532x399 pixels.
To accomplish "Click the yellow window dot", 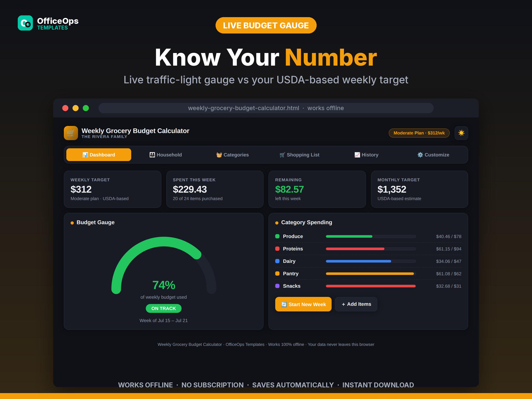I will click(x=75, y=108).
